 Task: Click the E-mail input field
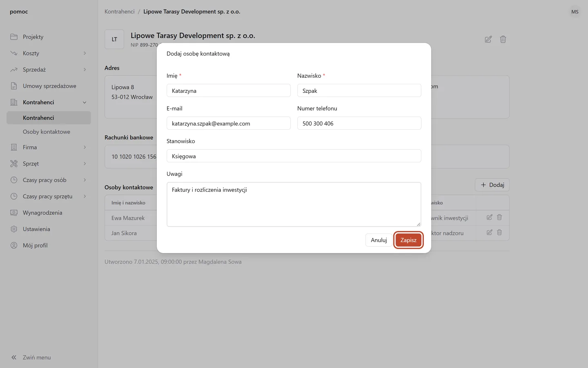tap(229, 123)
